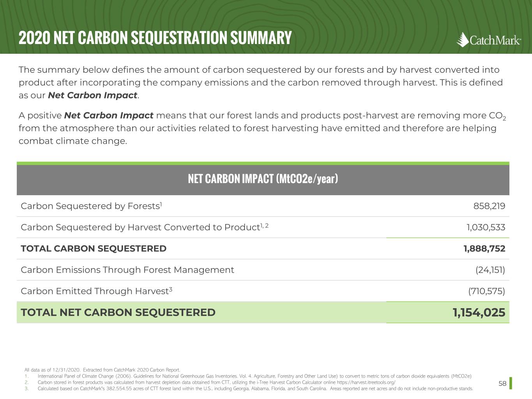The height and width of the screenshot is (399, 532).
Task: Click footnote 1 about International Panel of Climate Change
Action: tap(254, 376)
